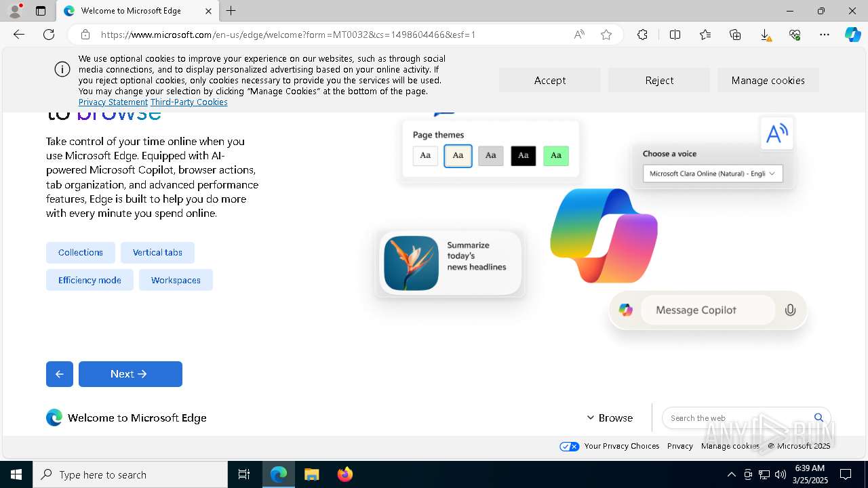This screenshot has height=488, width=868.
Task: Open Settings and more ellipsis
Action: [x=825, y=35]
